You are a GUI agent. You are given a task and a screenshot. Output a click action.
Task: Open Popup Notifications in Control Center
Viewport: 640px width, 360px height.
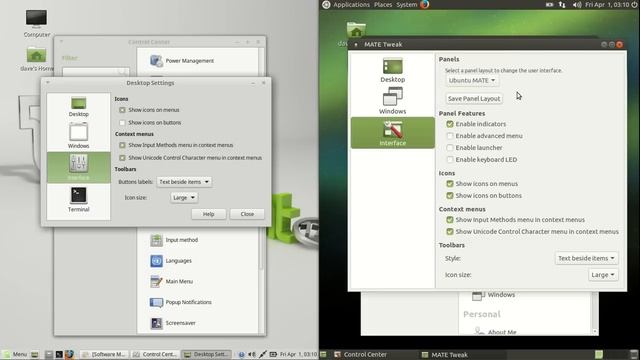click(x=180, y=302)
